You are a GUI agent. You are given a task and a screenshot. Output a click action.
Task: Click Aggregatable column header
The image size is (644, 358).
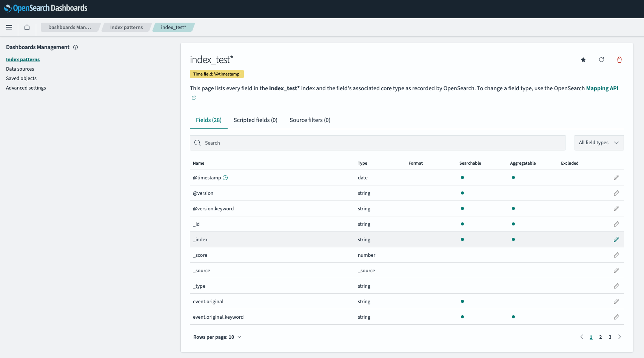coord(523,163)
